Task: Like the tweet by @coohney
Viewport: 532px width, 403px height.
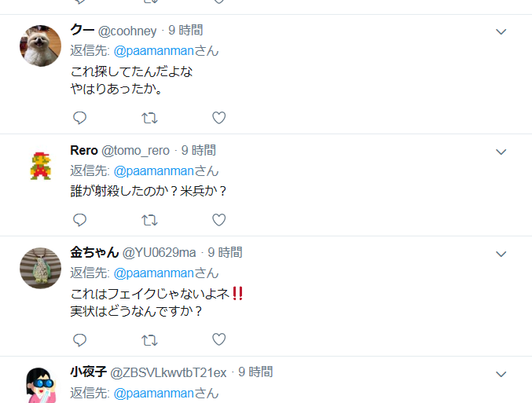Action: coord(218,118)
